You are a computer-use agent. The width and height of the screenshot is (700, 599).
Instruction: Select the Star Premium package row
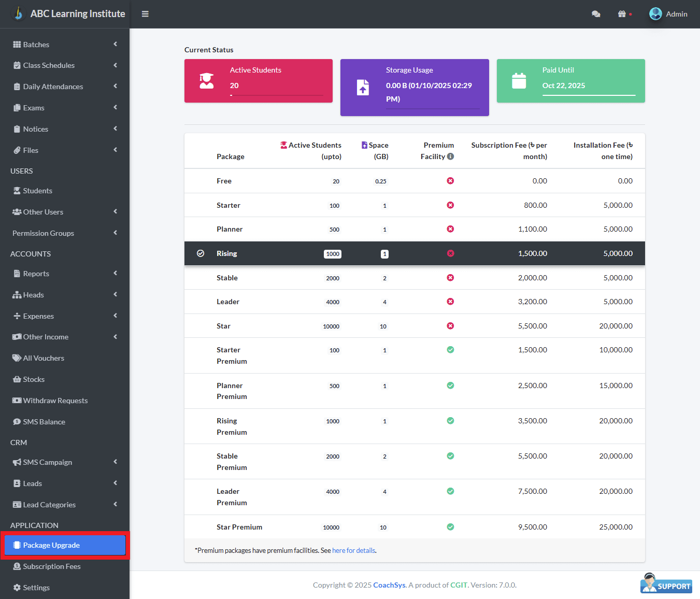pos(415,527)
